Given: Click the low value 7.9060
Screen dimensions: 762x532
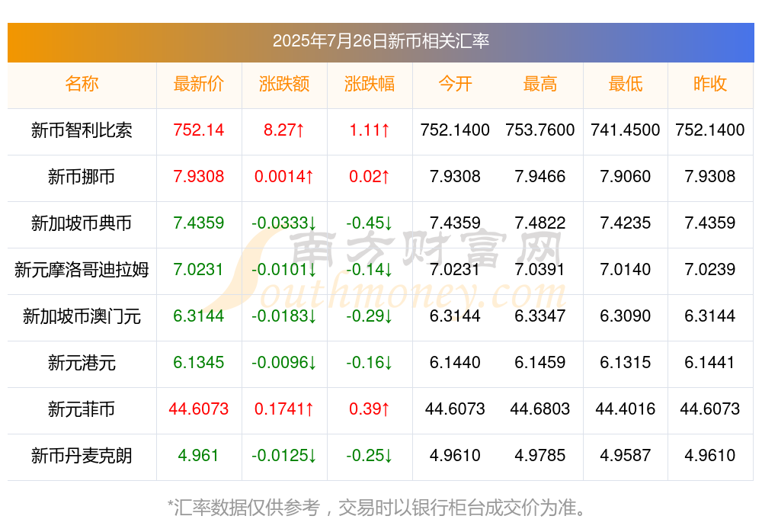Looking at the screenshot, I should point(626,177).
